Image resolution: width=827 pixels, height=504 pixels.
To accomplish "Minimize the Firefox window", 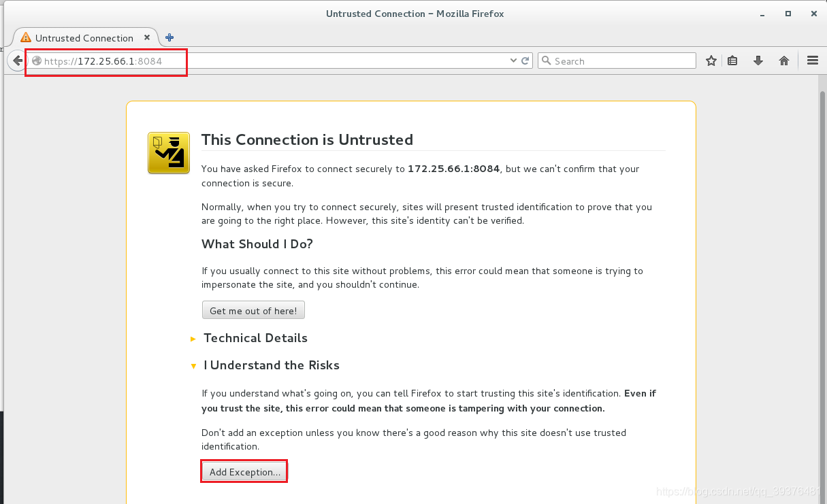I will click(x=764, y=14).
